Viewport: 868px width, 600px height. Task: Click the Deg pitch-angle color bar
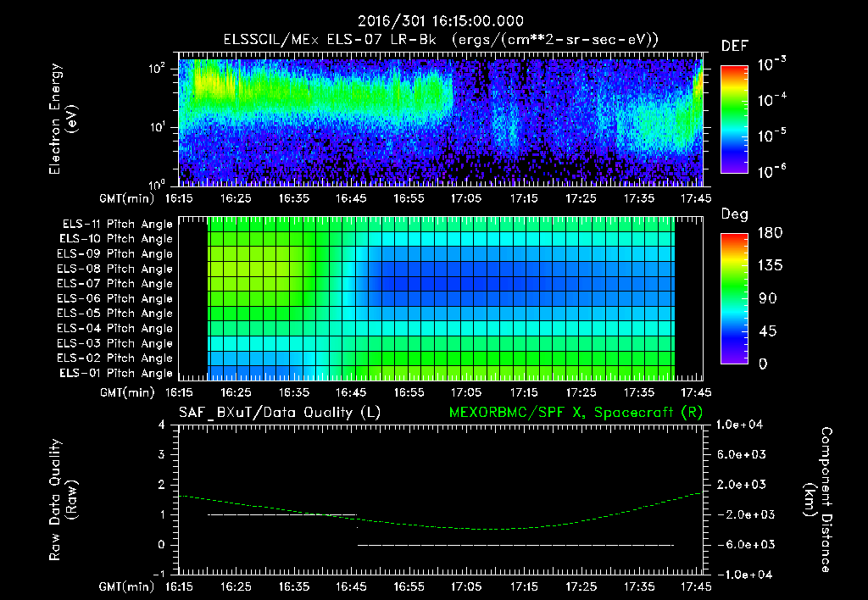tap(734, 298)
